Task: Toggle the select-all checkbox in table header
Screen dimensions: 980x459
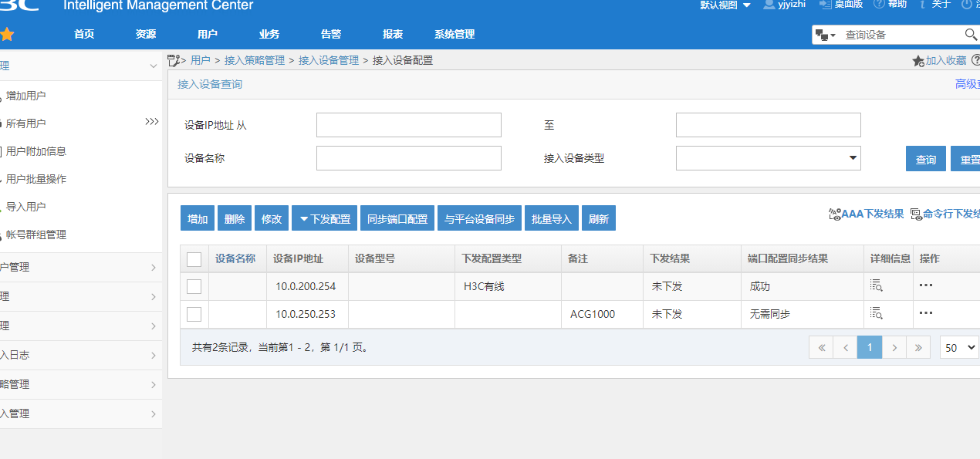Action: pos(194,259)
